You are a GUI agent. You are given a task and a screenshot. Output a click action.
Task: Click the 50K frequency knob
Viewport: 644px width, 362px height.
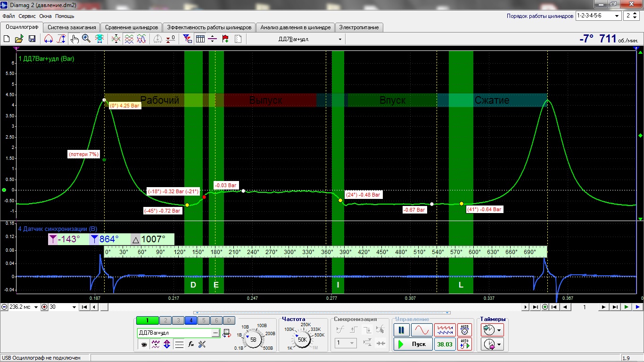coord(302,339)
